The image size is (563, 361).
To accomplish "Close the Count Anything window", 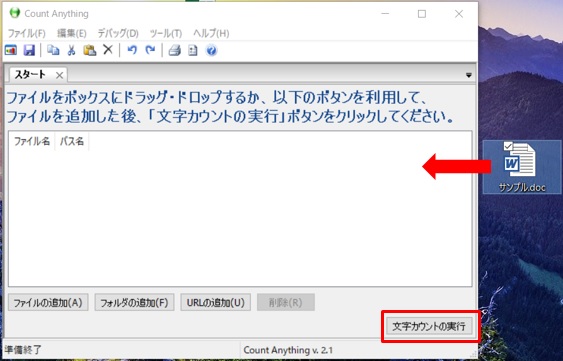I will (x=459, y=14).
